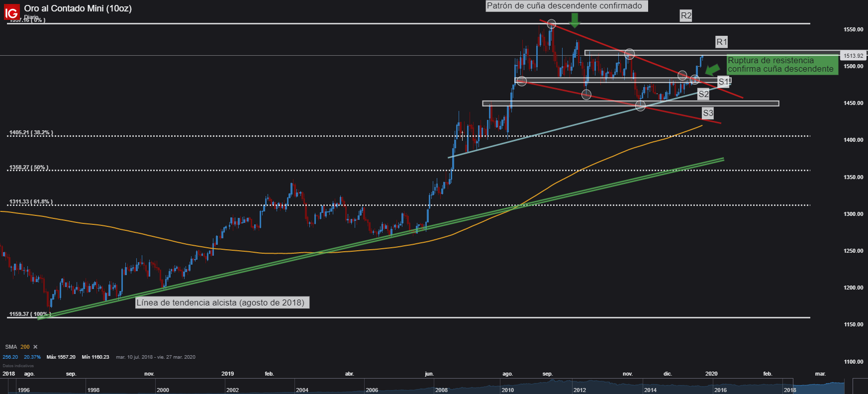The height and width of the screenshot is (394, 868).
Task: Jump to 2012 in the navigator timeline
Action: [x=579, y=390]
